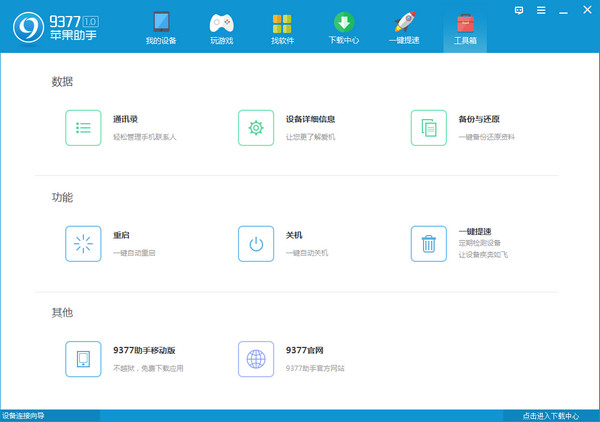Viewport: 600px width, 422px height.
Task: Expand the main menu hamburger button
Action: click(541, 9)
